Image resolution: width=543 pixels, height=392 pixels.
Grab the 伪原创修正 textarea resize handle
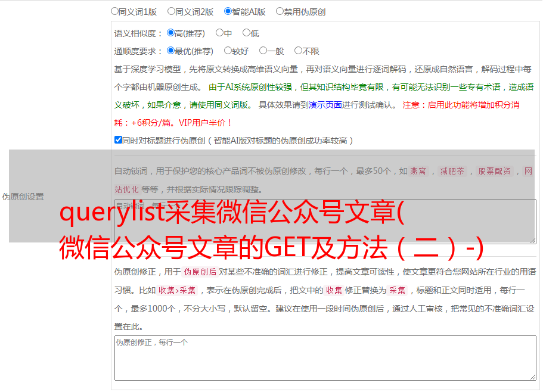(533, 378)
